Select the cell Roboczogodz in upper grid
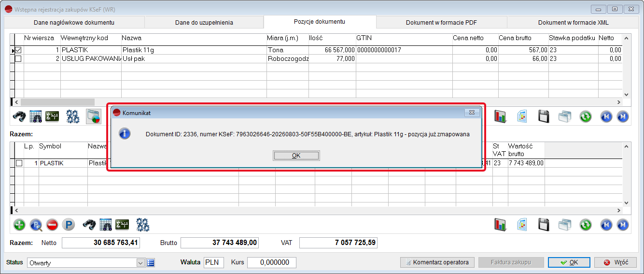The height and width of the screenshot is (274, 644). click(288, 58)
